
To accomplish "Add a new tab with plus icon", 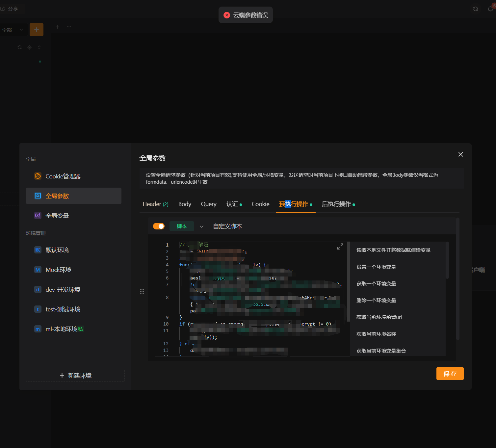I will 57,27.
